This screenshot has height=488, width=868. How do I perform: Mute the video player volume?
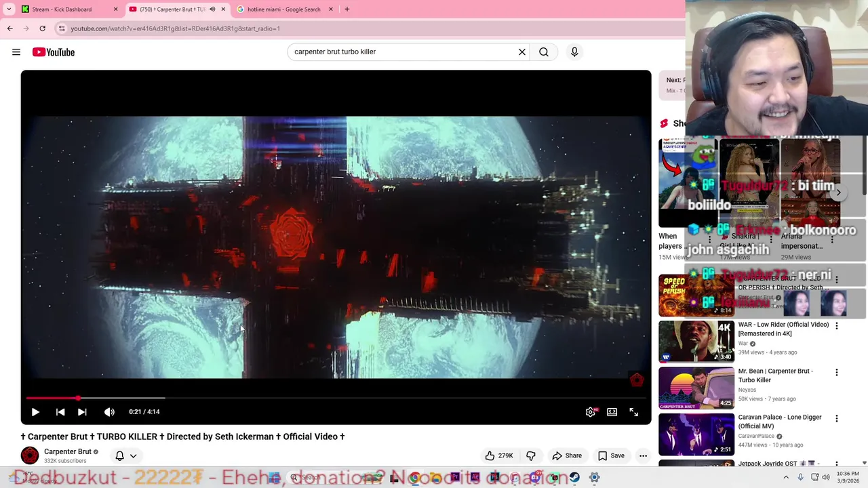[109, 411]
